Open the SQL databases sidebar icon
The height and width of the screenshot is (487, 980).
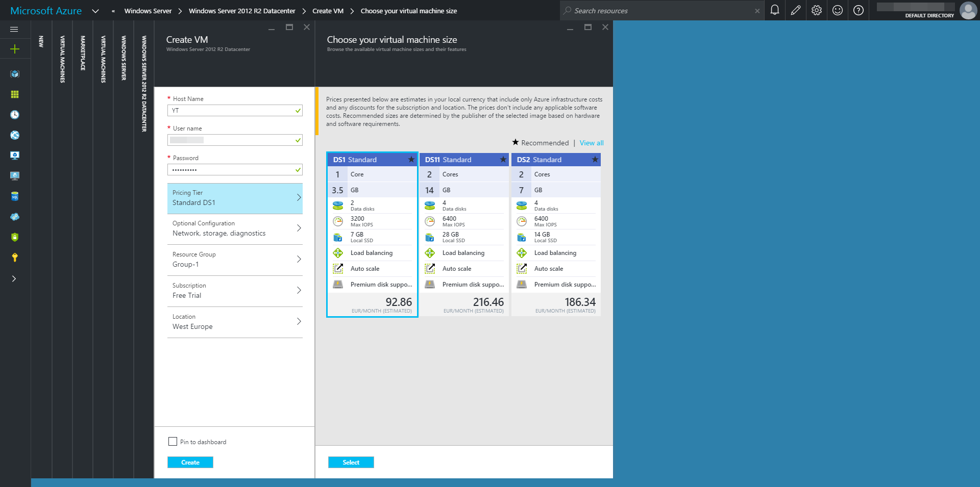[15, 196]
